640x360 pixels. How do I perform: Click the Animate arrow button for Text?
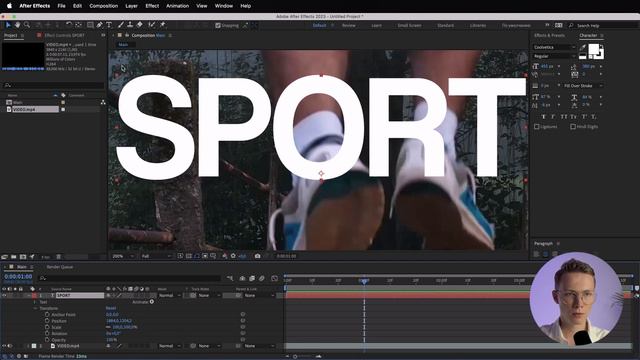pos(152,302)
